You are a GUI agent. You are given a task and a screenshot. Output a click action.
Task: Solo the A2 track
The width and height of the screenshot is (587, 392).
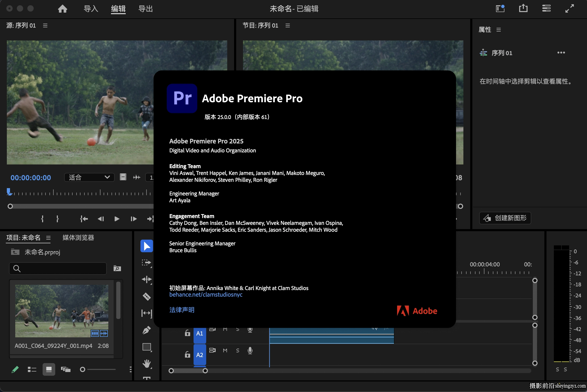[238, 350]
